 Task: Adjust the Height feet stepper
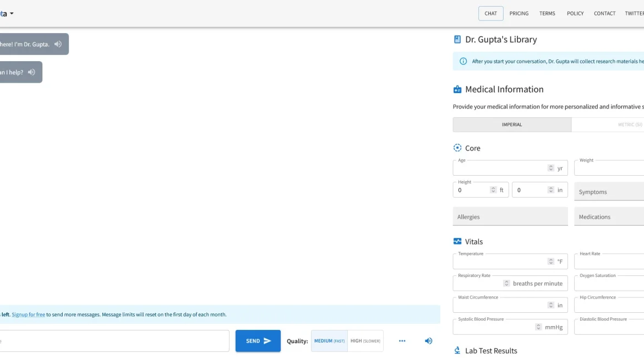coord(493,190)
